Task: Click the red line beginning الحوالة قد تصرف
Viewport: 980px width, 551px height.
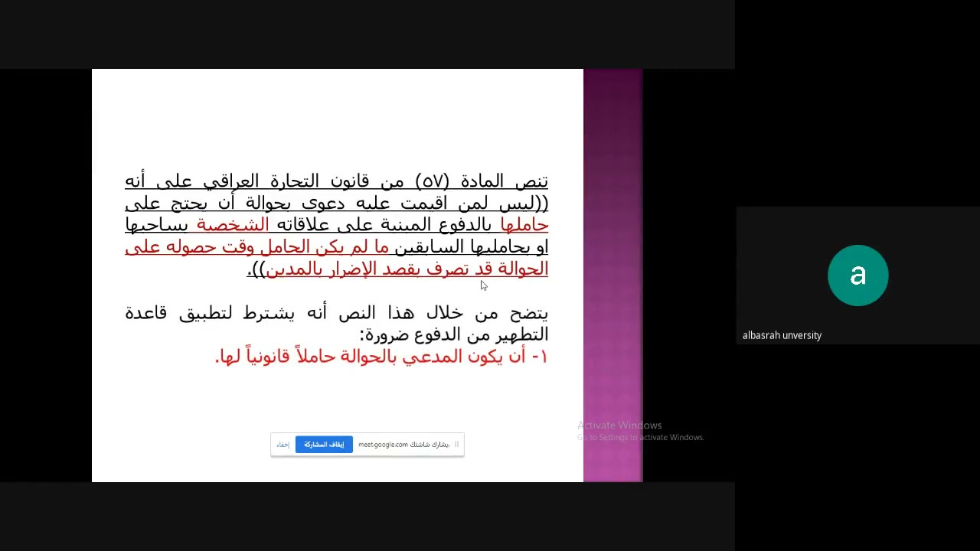Action: coord(397,269)
